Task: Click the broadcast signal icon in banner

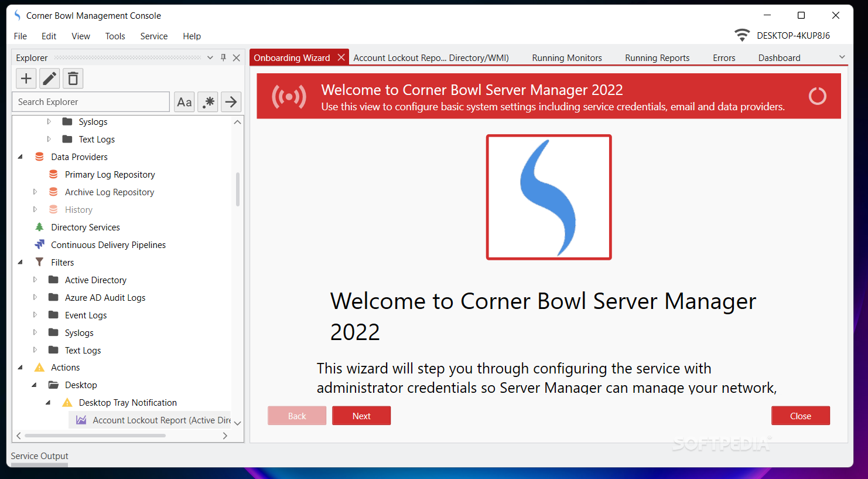Action: pos(289,96)
